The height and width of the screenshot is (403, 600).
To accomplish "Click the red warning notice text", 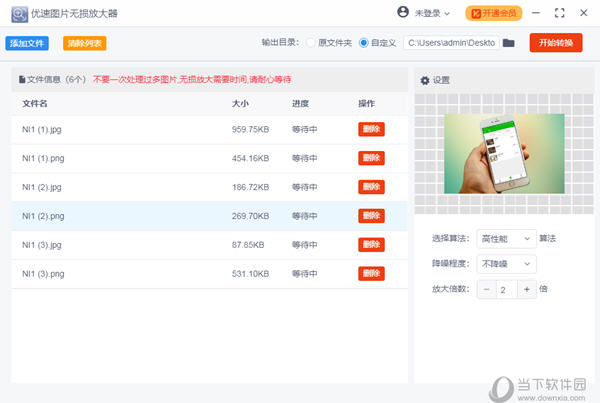I will coord(192,80).
